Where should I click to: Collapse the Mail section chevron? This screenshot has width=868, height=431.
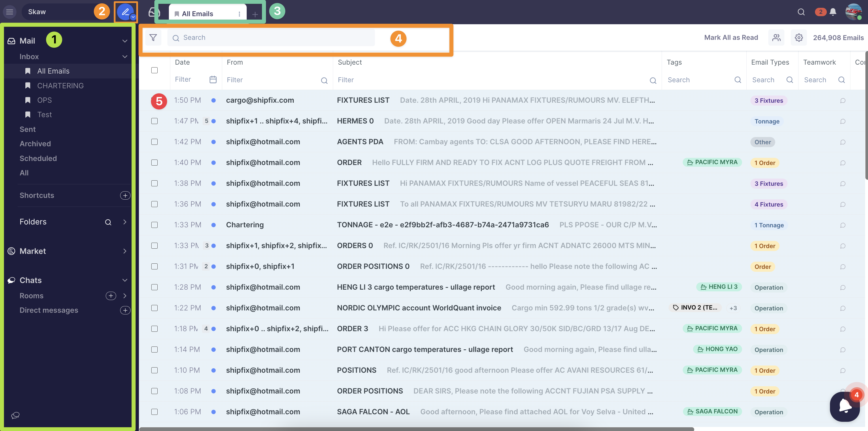pyautogui.click(x=125, y=41)
